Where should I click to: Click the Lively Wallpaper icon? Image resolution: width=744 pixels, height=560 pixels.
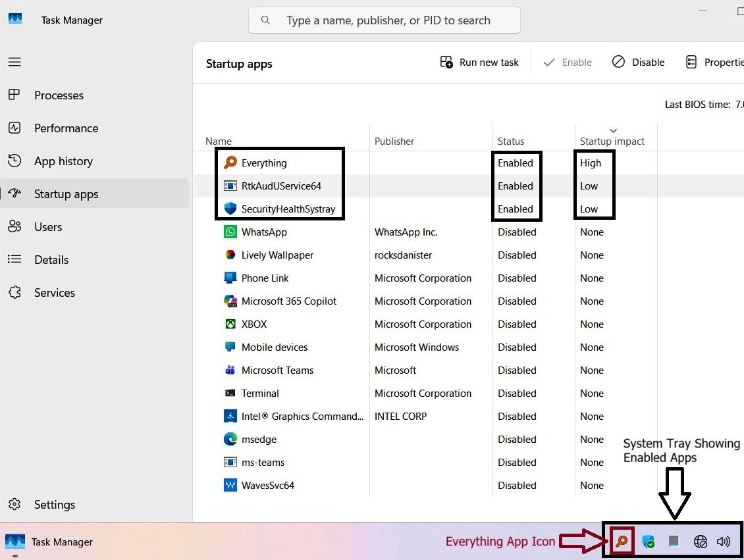click(230, 255)
